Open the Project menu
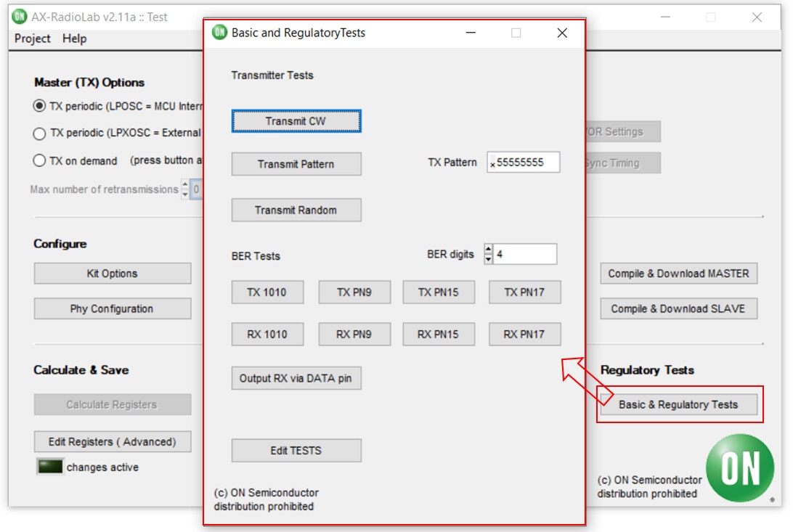 pos(33,38)
